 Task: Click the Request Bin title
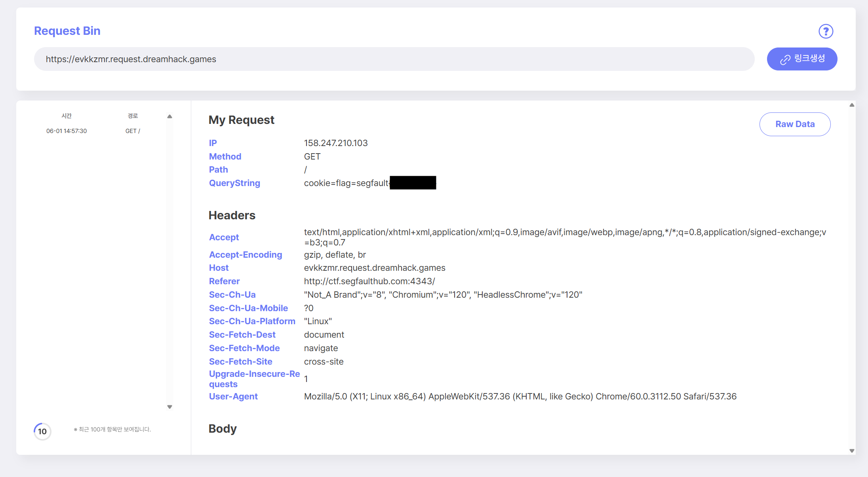pyautogui.click(x=67, y=31)
